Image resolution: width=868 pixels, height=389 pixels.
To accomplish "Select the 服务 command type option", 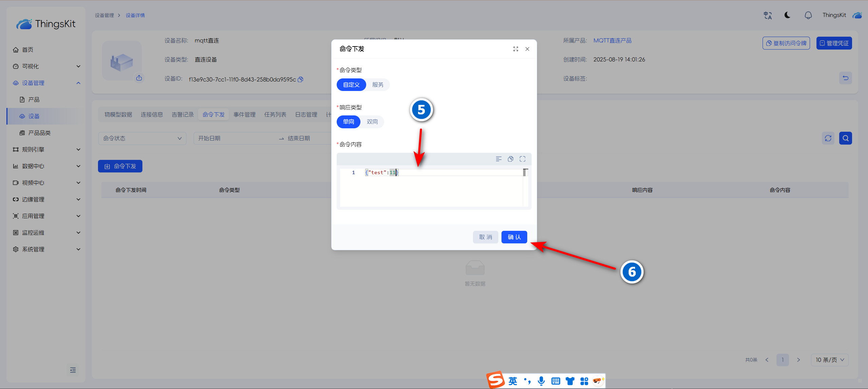I will pyautogui.click(x=378, y=85).
